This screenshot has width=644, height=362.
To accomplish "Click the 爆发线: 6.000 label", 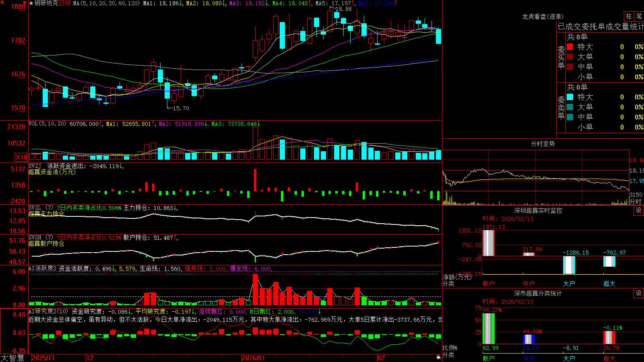I will tap(251, 268).
